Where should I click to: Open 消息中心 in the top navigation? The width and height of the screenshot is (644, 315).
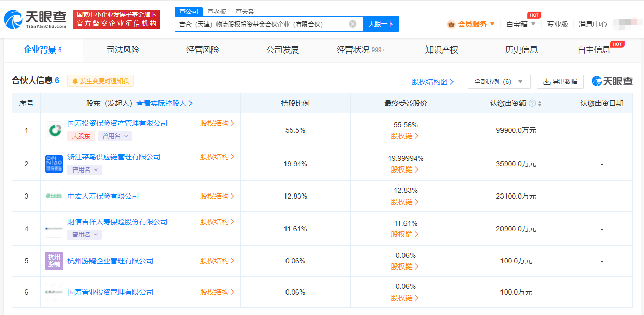coord(593,24)
